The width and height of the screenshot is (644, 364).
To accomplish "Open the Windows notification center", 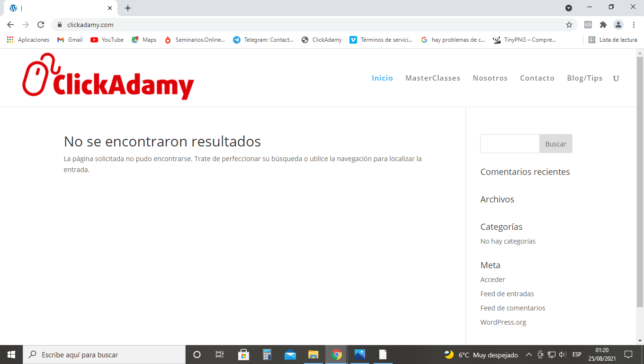I will coord(628,355).
